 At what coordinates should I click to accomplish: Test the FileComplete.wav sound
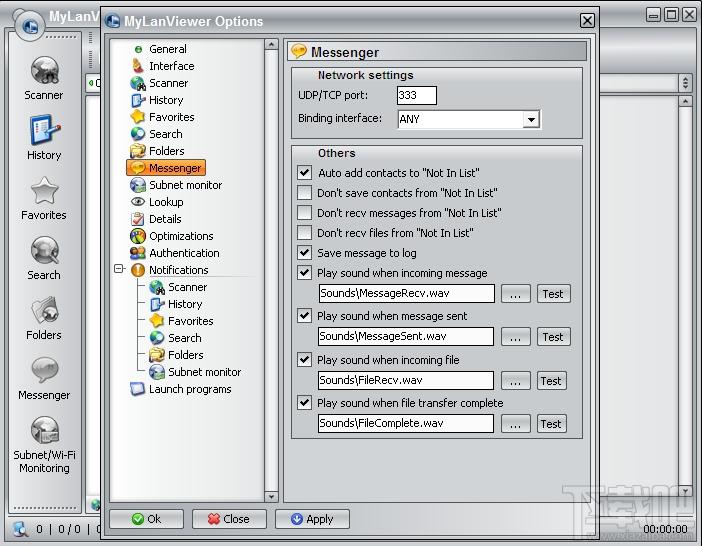(x=551, y=424)
